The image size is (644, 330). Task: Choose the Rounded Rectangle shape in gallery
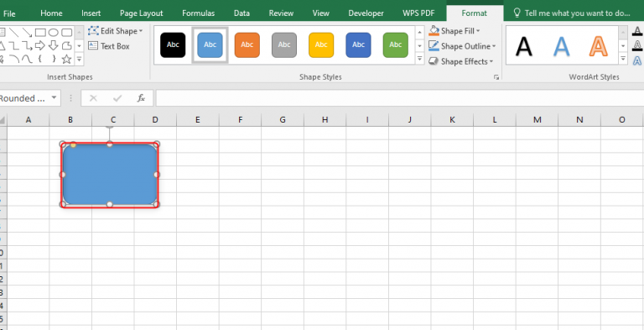tap(66, 33)
